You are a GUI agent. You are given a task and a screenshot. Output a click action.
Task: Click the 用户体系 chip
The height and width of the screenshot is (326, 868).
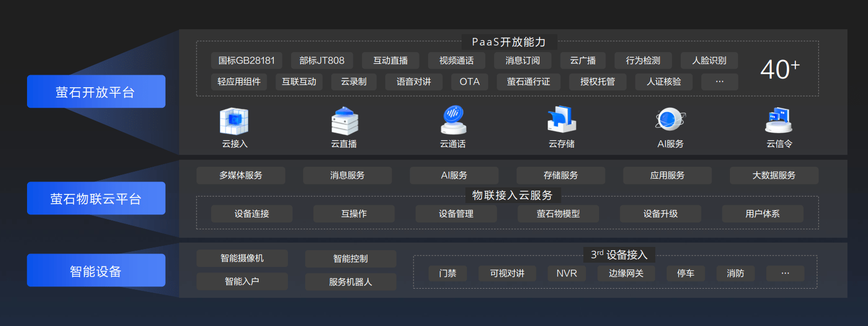tap(762, 214)
